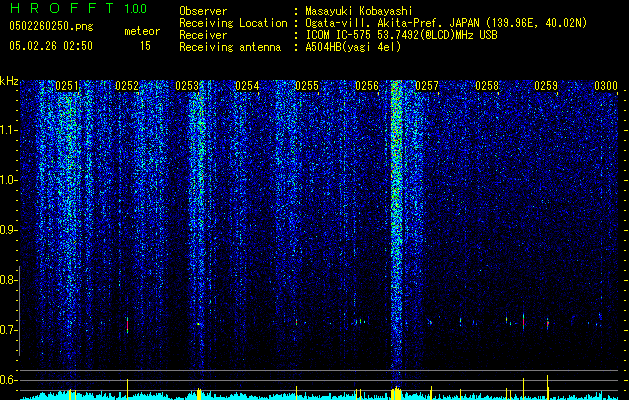The width and height of the screenshot is (629, 400).
Task: Click the receiver ICOM IC-575 text
Action: (x=401, y=35)
